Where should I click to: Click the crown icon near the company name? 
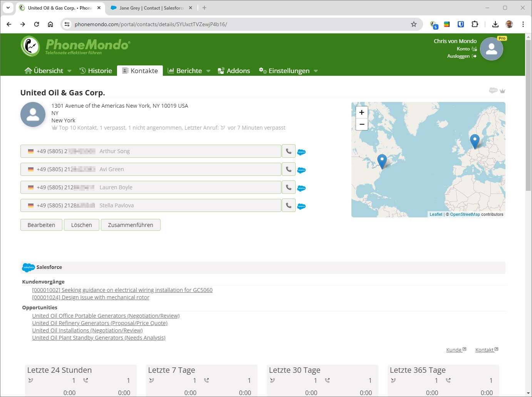coord(503,91)
